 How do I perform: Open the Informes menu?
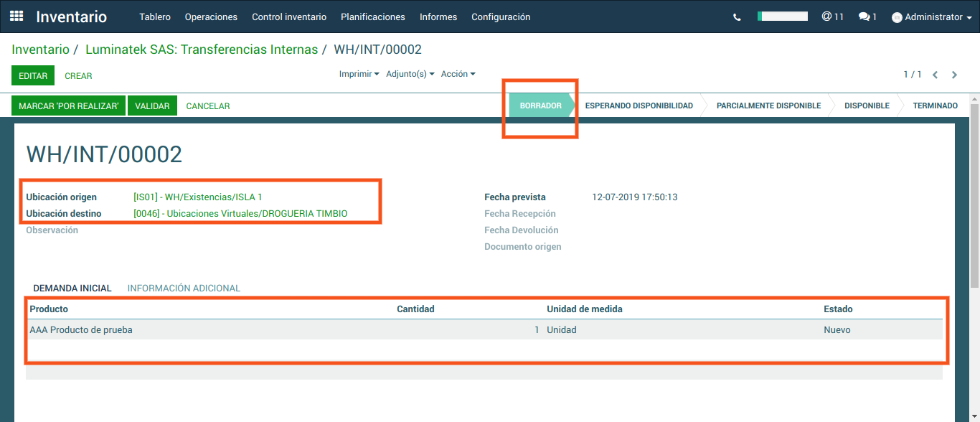[438, 17]
